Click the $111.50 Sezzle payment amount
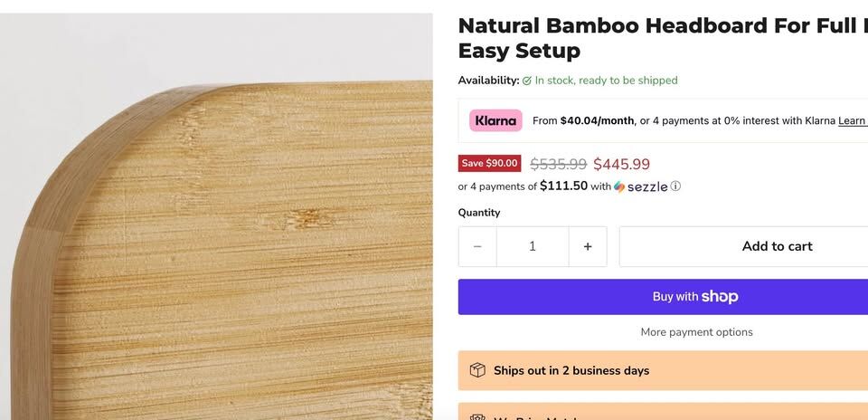This screenshot has width=868, height=420. pyautogui.click(x=563, y=186)
